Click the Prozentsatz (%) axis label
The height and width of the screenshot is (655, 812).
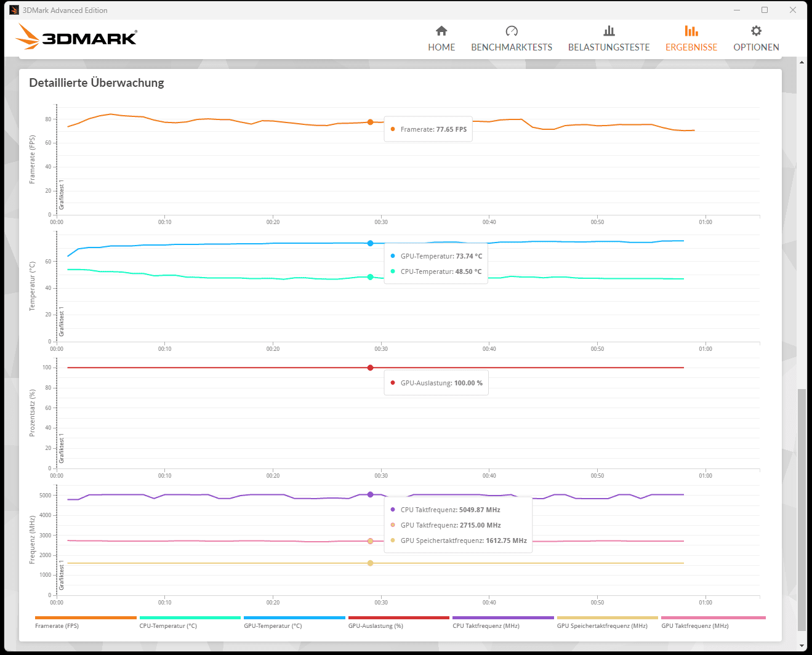pyautogui.click(x=33, y=413)
